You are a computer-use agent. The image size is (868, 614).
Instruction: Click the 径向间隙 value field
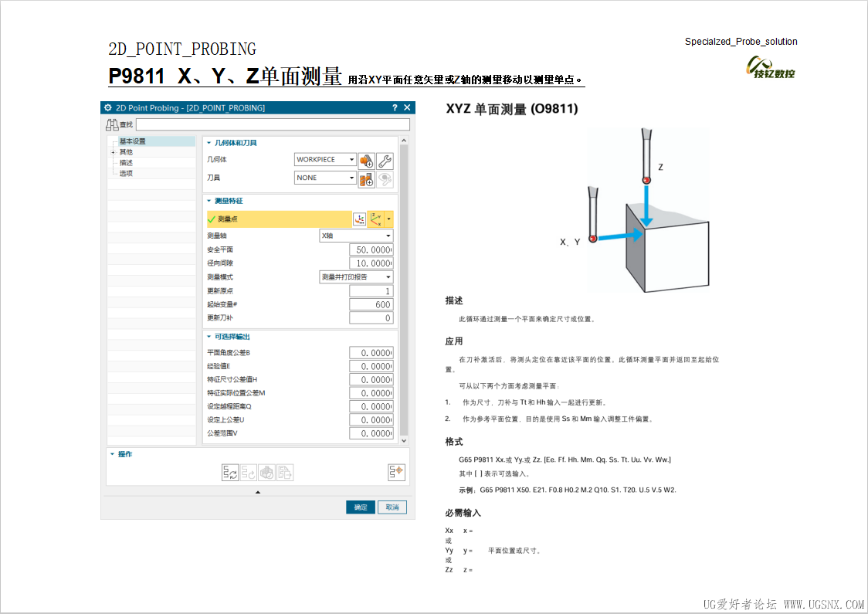point(371,263)
